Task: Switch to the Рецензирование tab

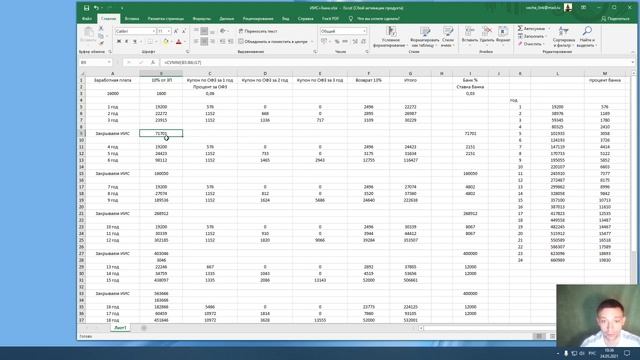Action: pos(258,18)
